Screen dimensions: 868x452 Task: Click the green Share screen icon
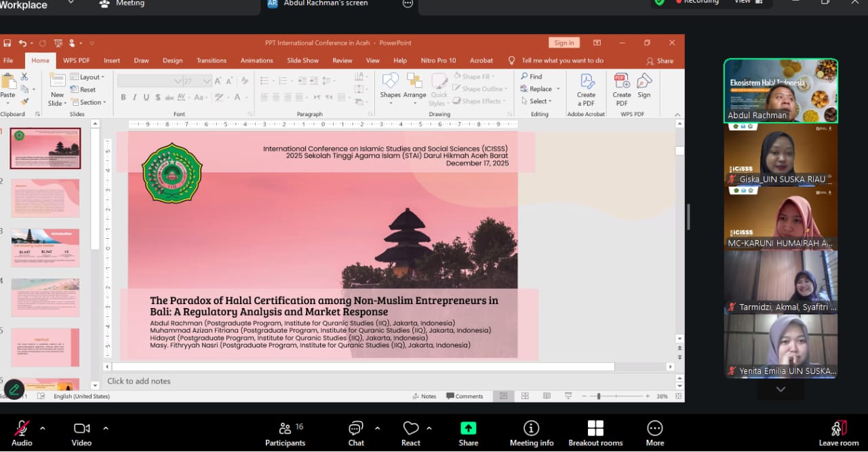pos(468,428)
